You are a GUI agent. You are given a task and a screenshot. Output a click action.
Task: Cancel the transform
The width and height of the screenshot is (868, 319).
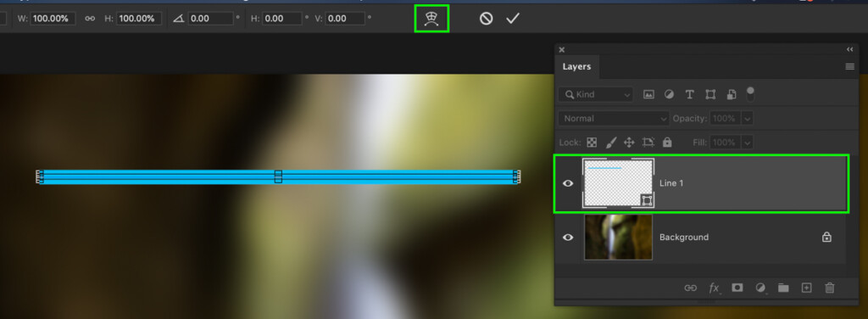tap(486, 19)
